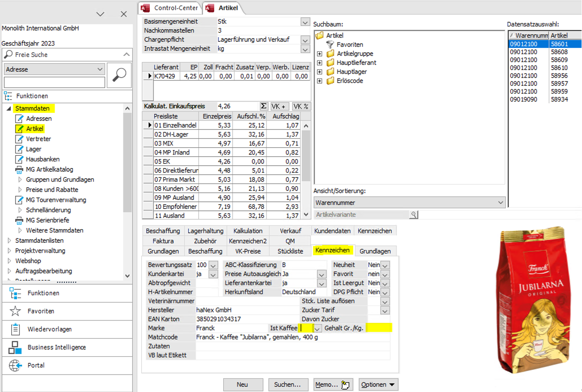The width and height of the screenshot is (582, 392).
Task: Click the Artikelvariante lookup magnifier icon
Action: pyautogui.click(x=413, y=215)
